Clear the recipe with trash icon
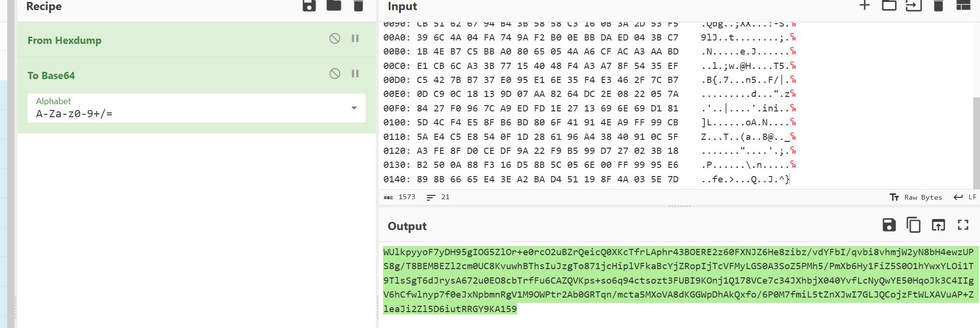The height and width of the screenshot is (328, 980). 358,6
